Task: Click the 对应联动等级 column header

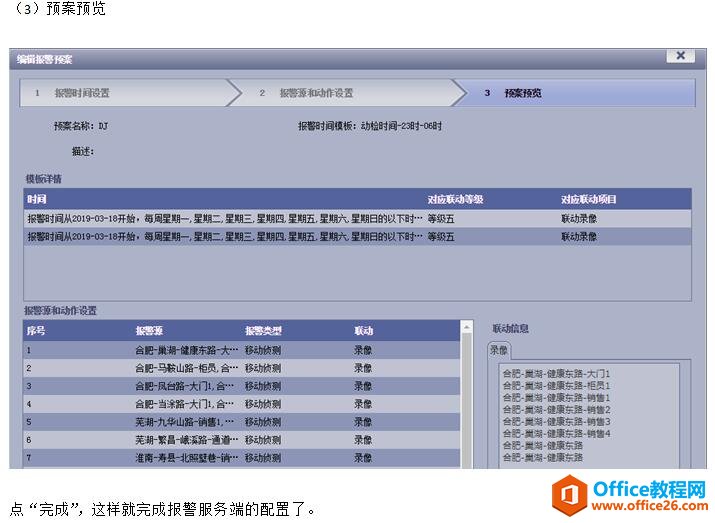Action: 455,199
